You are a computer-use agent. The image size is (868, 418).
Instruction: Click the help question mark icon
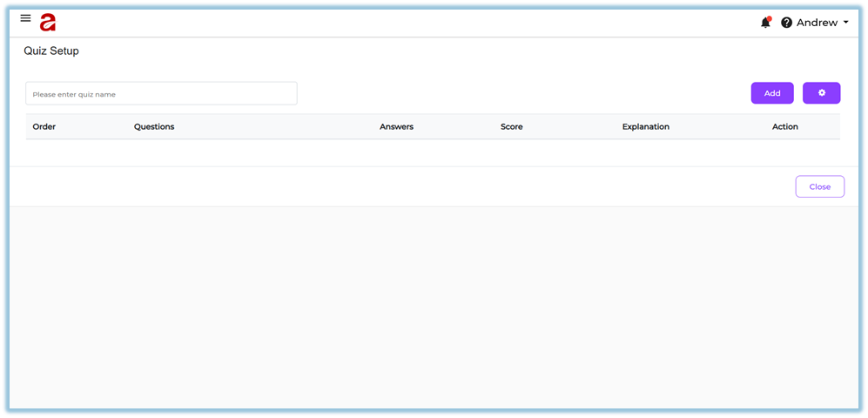[x=787, y=23]
